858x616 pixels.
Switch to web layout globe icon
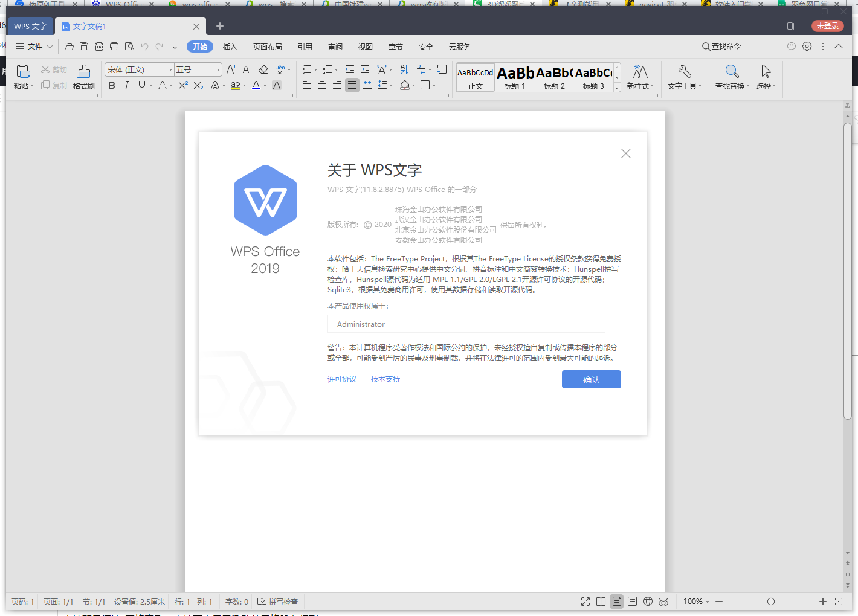pyautogui.click(x=648, y=602)
